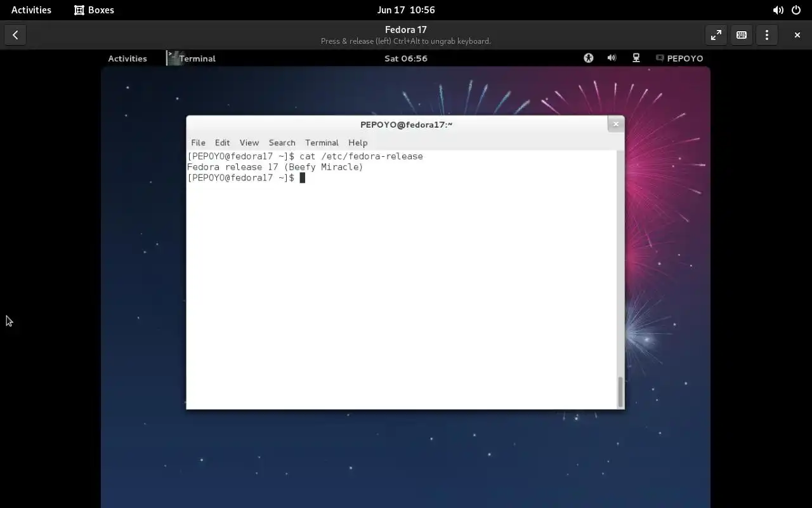Open the terminal File menu
Image resolution: width=812 pixels, height=508 pixels.
coord(198,143)
